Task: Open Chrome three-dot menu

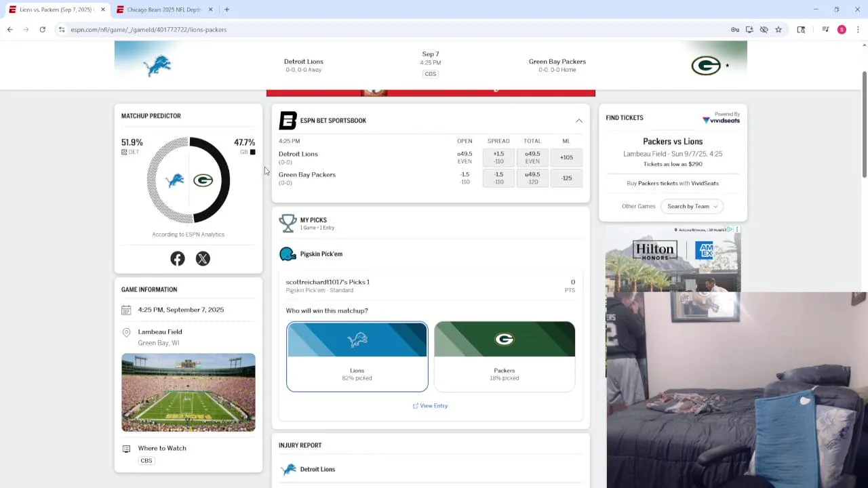Action: [858, 29]
